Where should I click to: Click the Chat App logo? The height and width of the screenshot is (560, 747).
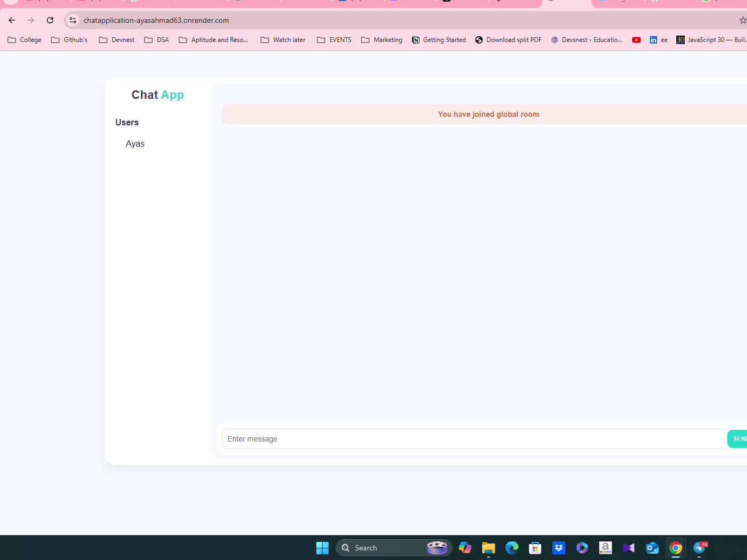click(x=157, y=95)
